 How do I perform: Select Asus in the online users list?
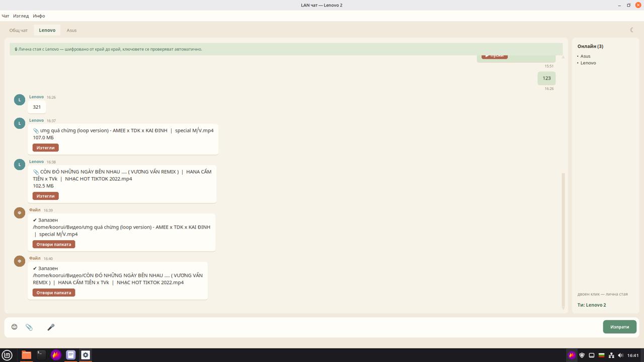coord(585,56)
